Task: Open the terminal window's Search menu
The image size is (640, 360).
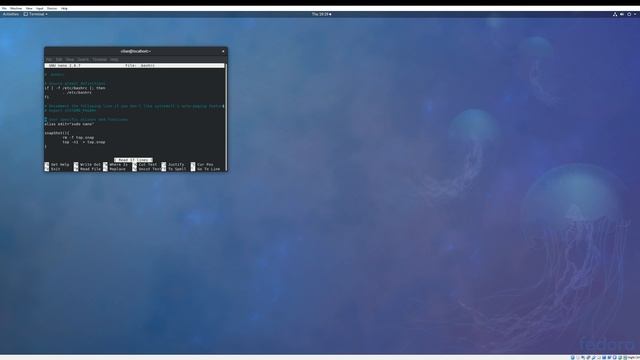Action: (83, 60)
